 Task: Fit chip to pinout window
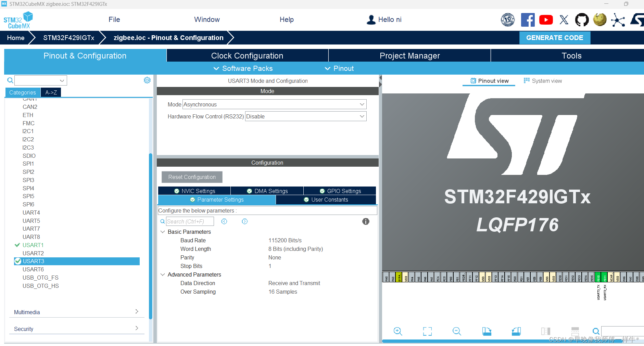point(427,331)
